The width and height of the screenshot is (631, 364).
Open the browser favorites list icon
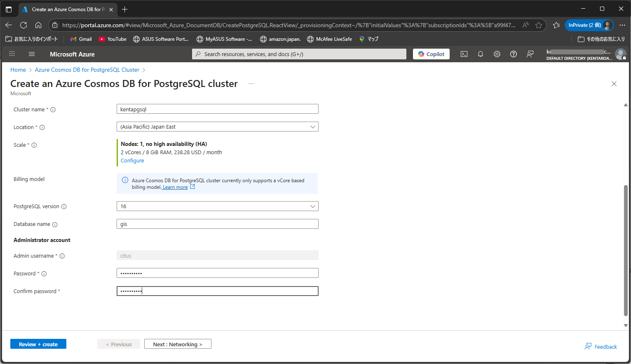[x=556, y=25]
